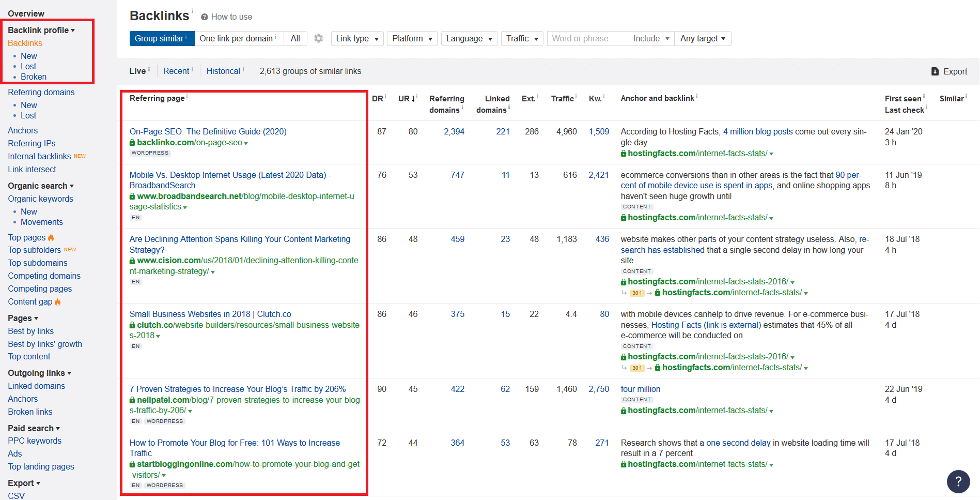Open Movements under Organic keywords

tap(42, 222)
